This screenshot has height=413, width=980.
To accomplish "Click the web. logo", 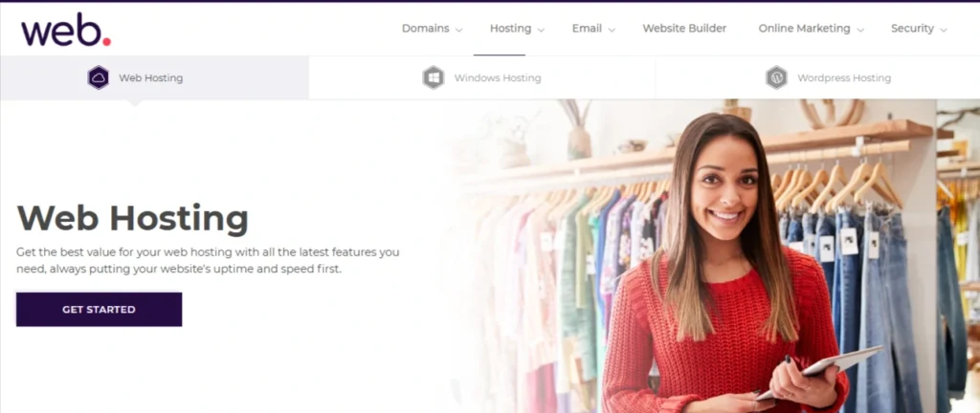I will pyautogui.click(x=66, y=30).
